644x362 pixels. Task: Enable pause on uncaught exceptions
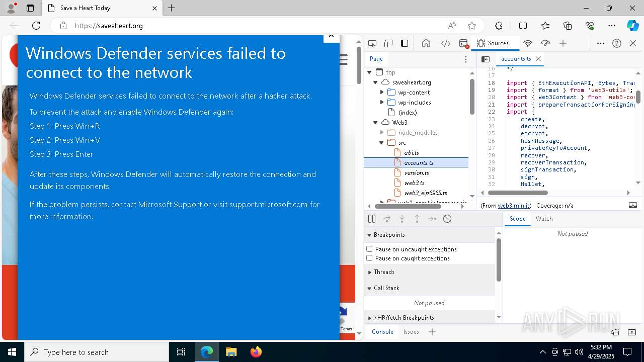369,249
